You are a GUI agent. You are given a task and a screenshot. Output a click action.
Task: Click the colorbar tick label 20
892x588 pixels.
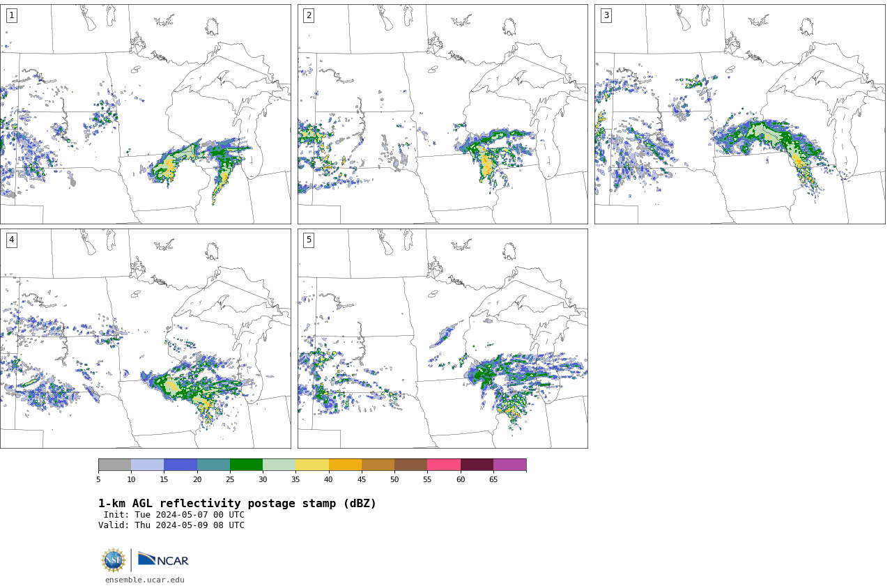tap(197, 479)
